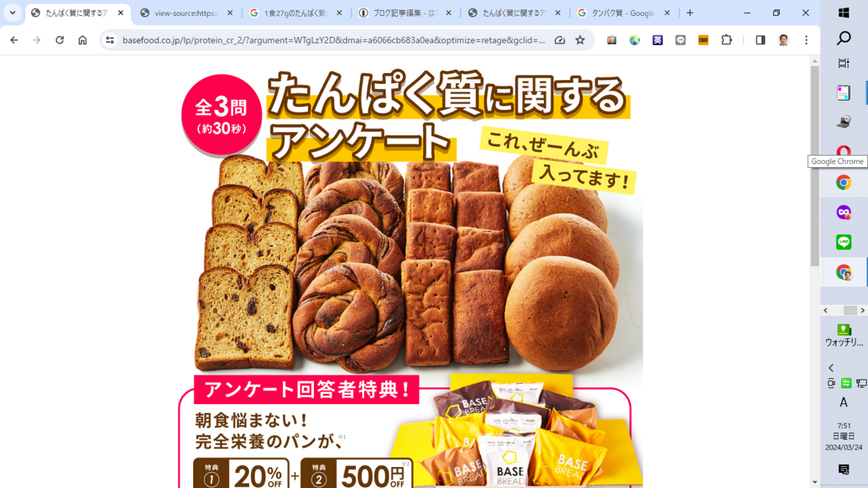Click the page vertical scrollbar thumb

coord(814,166)
